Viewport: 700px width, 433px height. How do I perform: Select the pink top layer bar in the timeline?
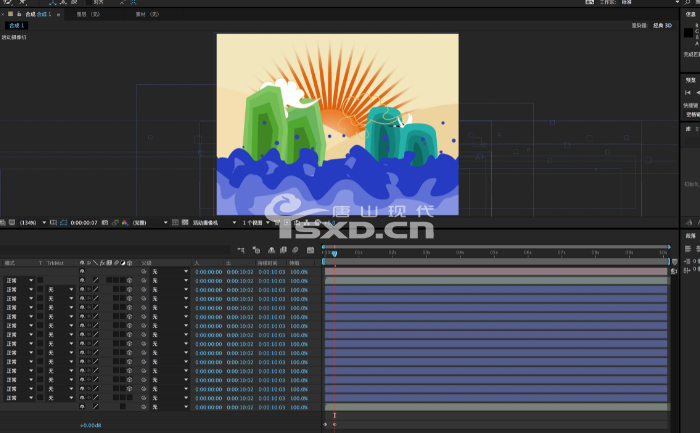click(496, 271)
